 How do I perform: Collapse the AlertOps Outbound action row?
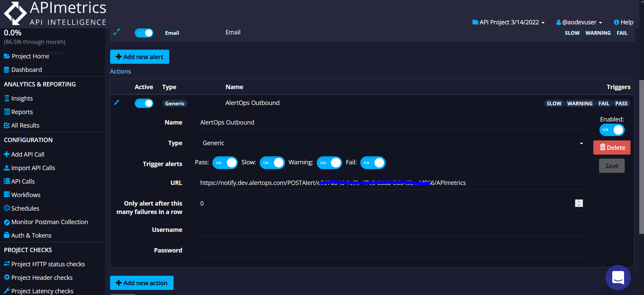pyautogui.click(x=117, y=103)
